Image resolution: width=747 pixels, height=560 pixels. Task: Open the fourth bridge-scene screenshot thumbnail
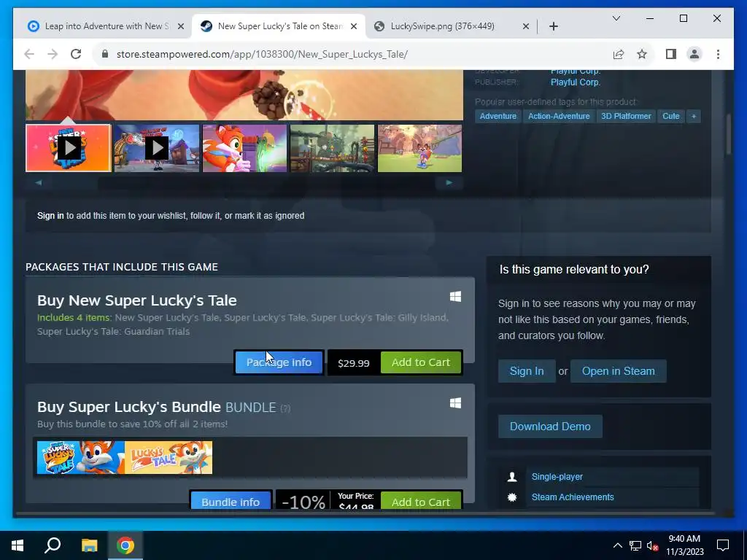pos(333,148)
